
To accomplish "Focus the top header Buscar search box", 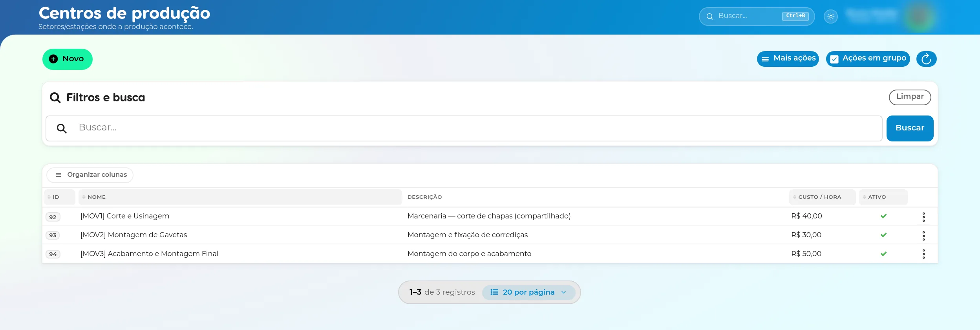I will [757, 16].
